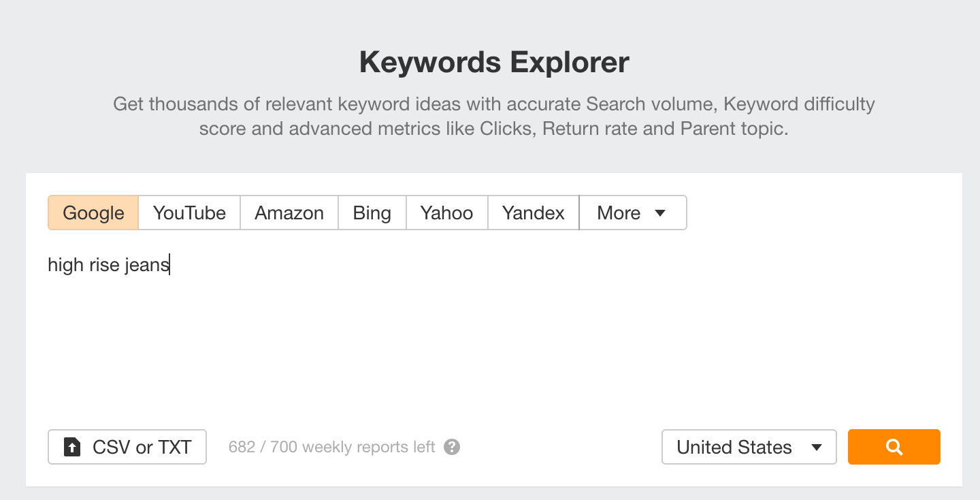Click the upload file icon

pyautogui.click(x=71, y=447)
